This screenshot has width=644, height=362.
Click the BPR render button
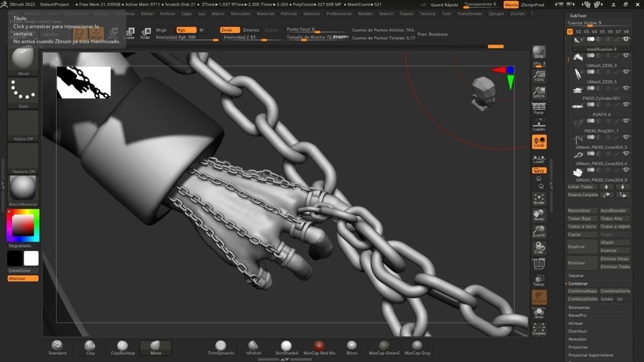click(x=539, y=52)
